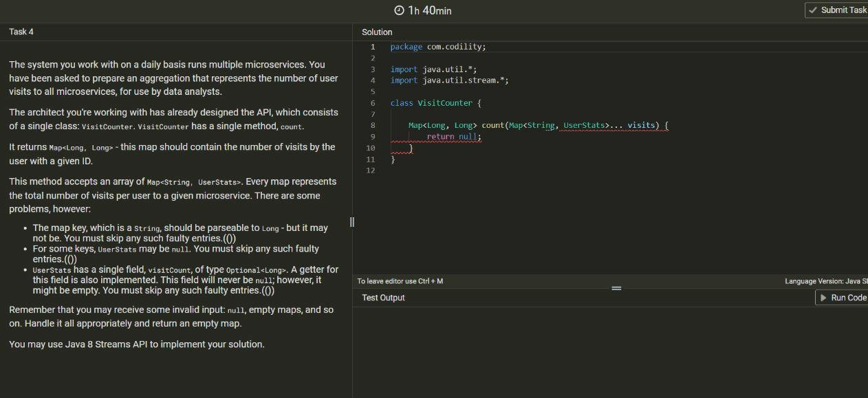The width and height of the screenshot is (868, 398).
Task: Click the empty Test Output results area
Action: point(611,353)
